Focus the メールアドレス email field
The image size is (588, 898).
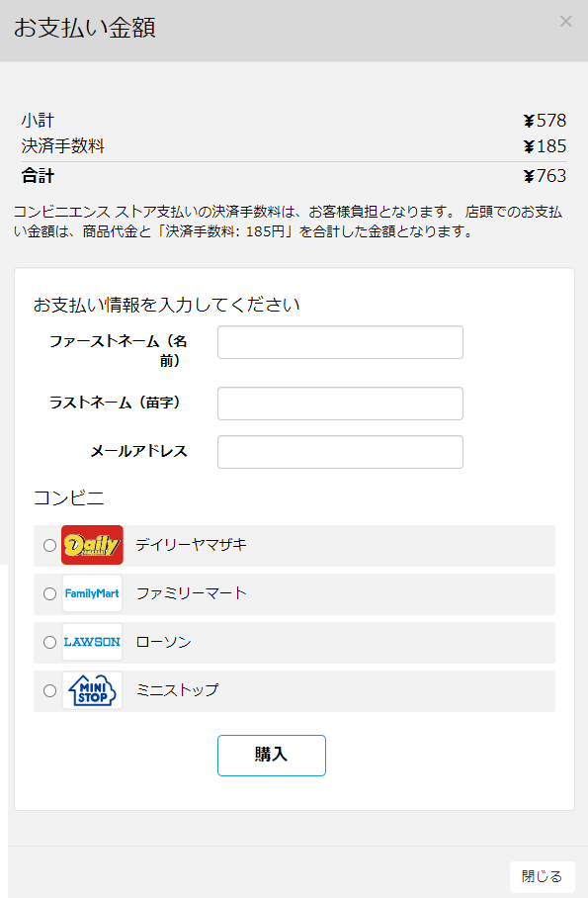pos(340,452)
